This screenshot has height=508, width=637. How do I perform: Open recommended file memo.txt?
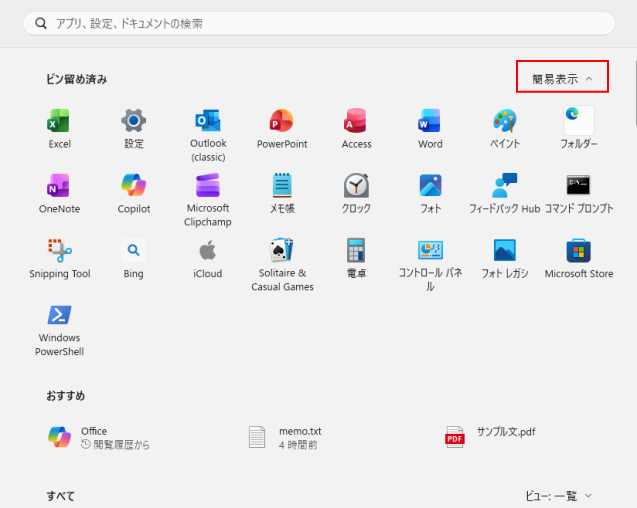pos(285,437)
